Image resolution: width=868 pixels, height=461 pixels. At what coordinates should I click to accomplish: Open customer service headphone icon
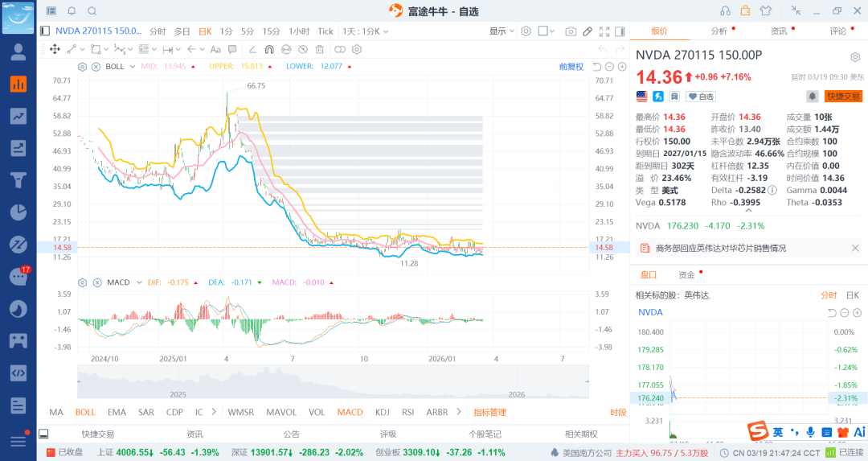pos(725,11)
